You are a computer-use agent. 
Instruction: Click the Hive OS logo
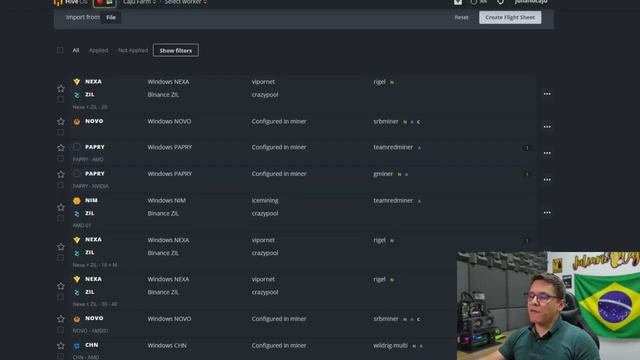pyautogui.click(x=70, y=2)
